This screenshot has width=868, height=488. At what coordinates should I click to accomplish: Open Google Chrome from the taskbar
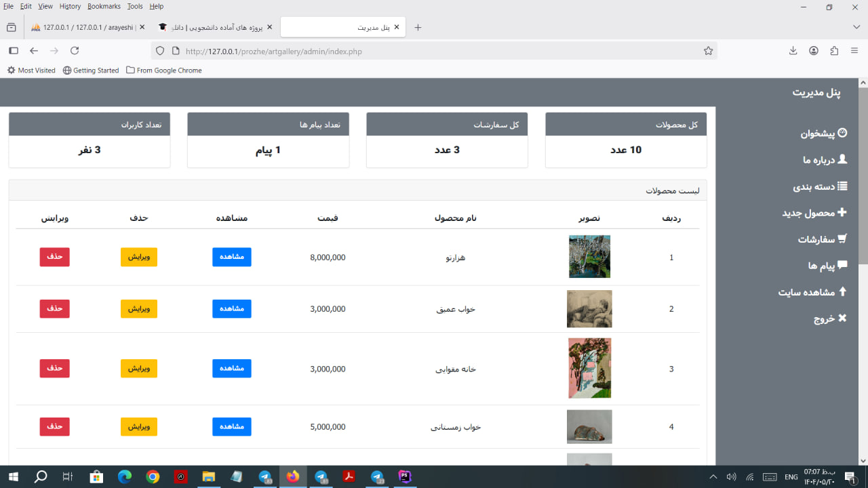pyautogui.click(x=153, y=477)
